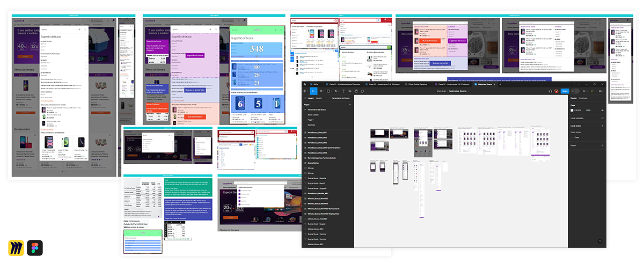The width and height of the screenshot is (644, 264).
Task: Click page background color swatch F2F2F2
Action: 572,111
